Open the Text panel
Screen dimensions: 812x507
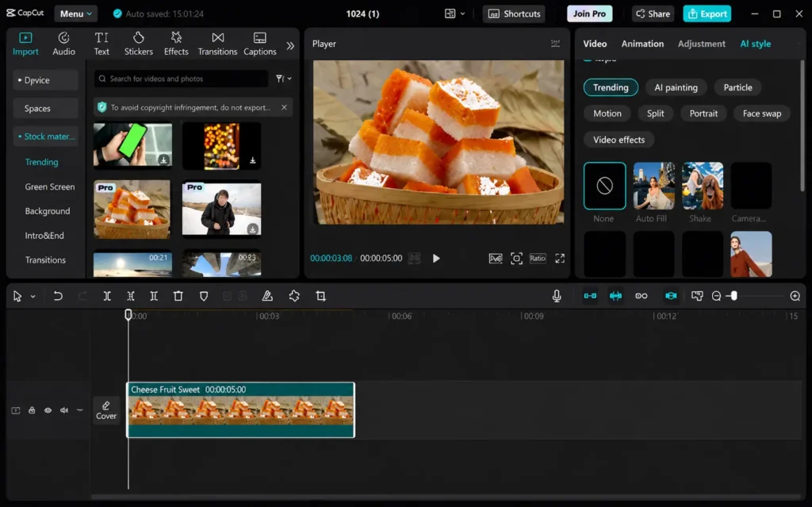point(101,44)
